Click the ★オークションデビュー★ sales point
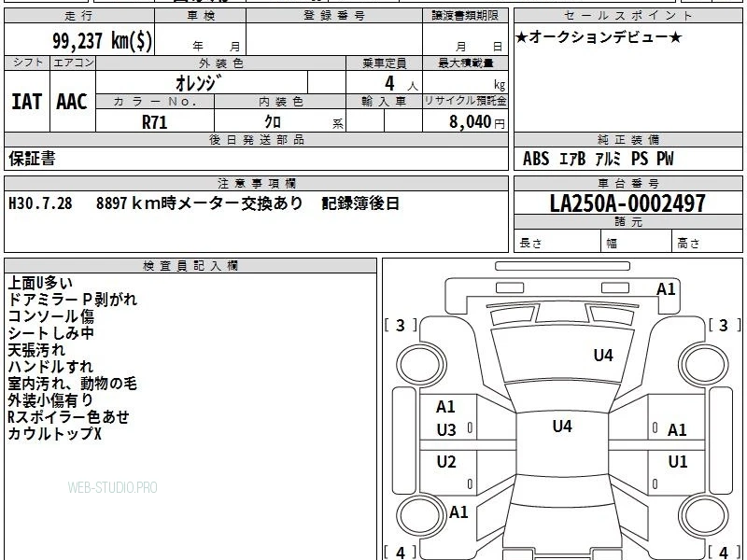Image resolution: width=747 pixels, height=560 pixels. [599, 37]
